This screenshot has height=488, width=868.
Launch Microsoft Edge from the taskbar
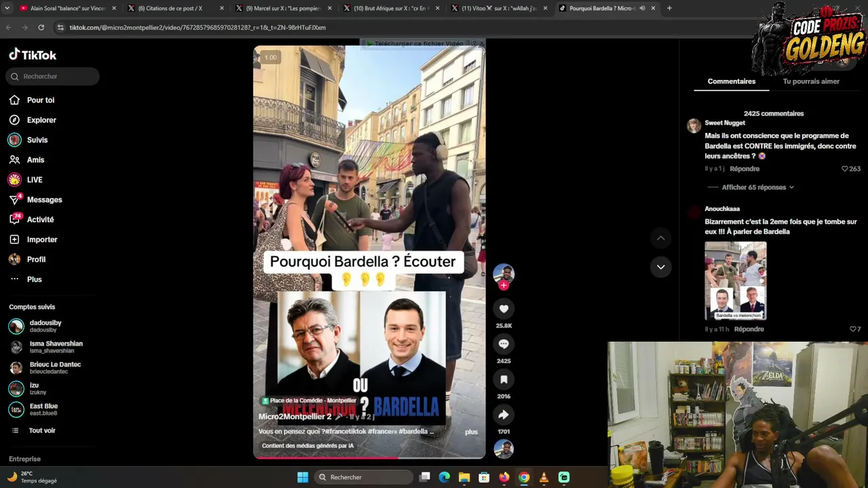pyautogui.click(x=444, y=477)
